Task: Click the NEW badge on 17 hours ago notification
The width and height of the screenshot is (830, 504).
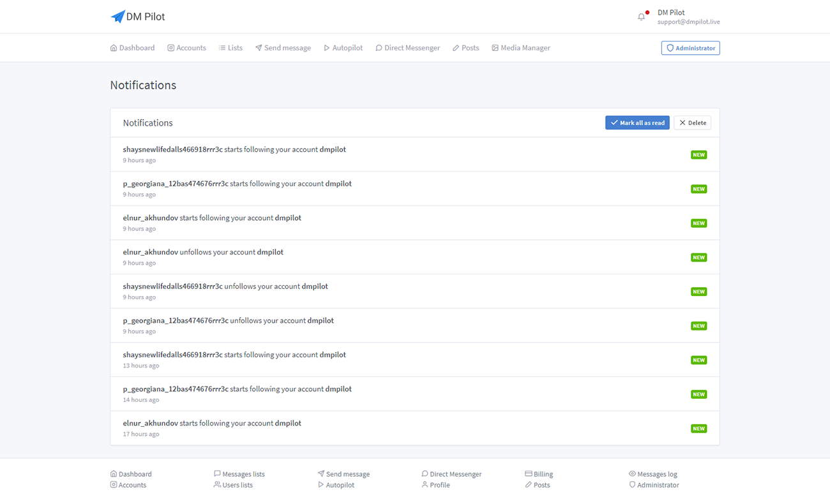Action: coord(698,428)
